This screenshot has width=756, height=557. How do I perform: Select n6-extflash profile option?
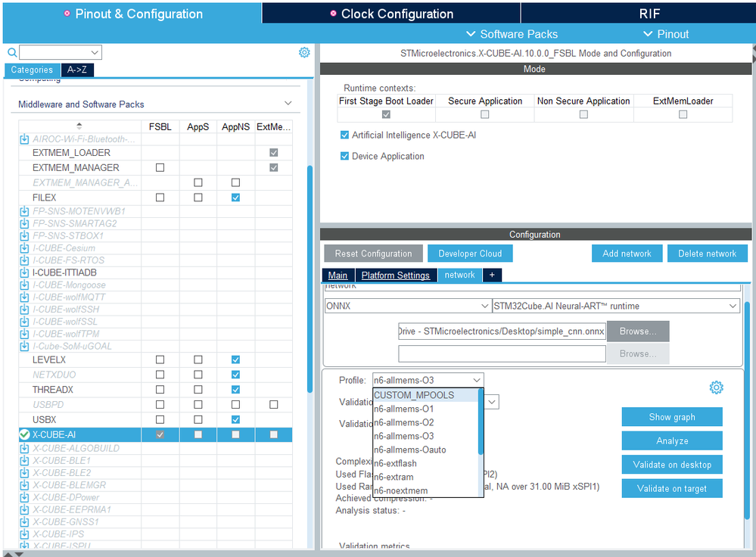click(x=426, y=463)
